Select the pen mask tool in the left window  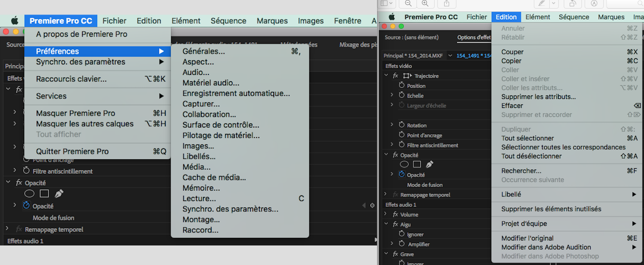point(59,194)
